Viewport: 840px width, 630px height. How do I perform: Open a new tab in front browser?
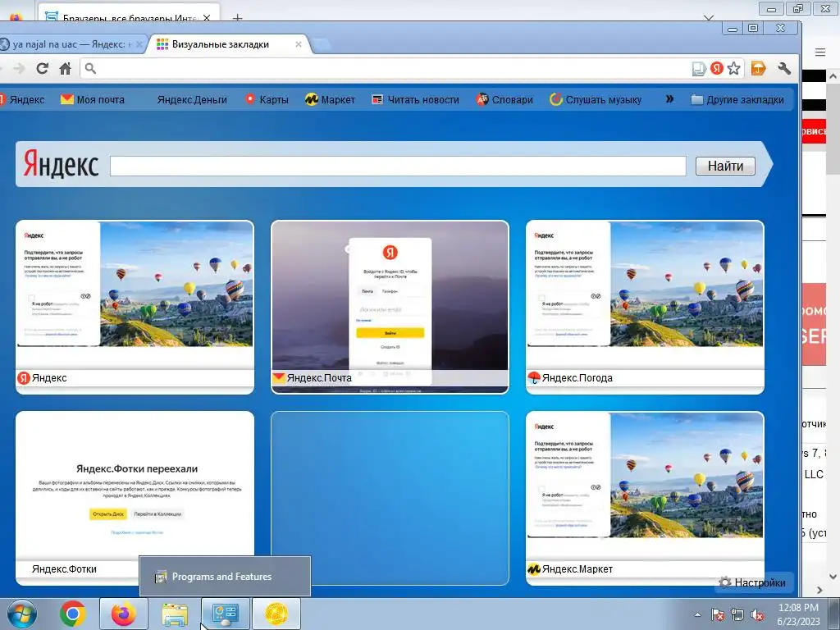pyautogui.click(x=322, y=45)
